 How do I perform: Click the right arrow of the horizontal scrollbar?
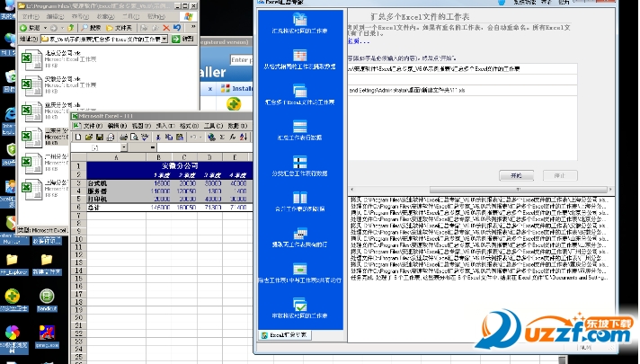pos(610,190)
